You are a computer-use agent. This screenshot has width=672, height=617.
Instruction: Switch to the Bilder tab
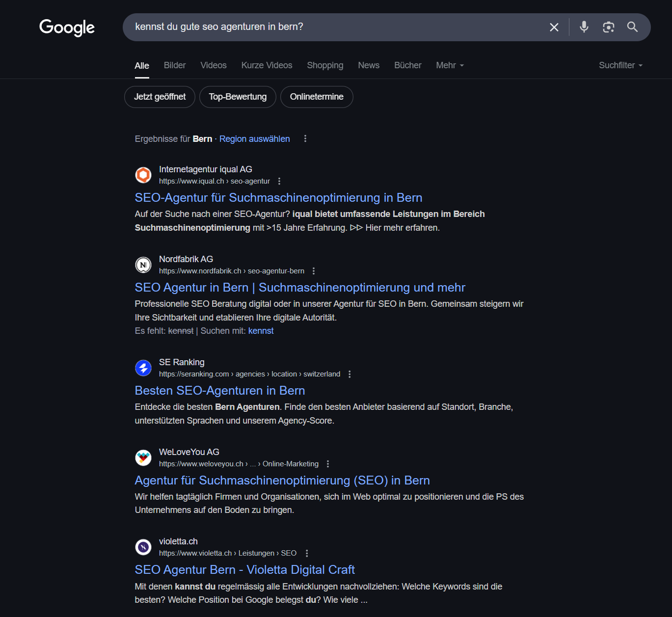pos(175,65)
